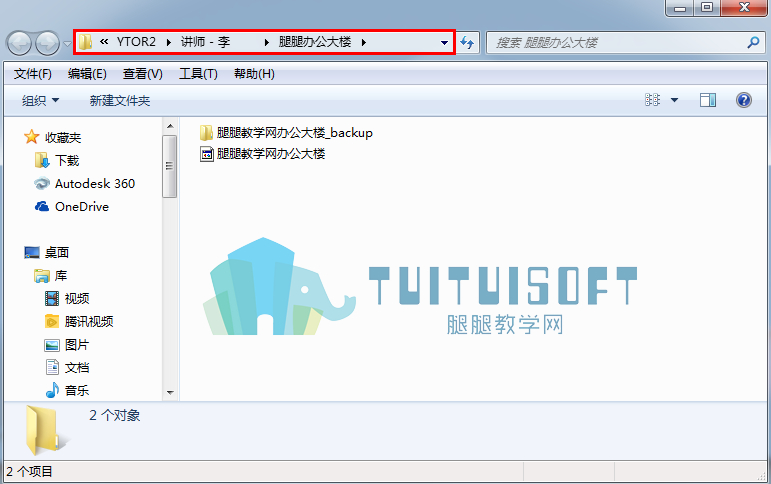Open the view options dropdown arrow

(675, 100)
